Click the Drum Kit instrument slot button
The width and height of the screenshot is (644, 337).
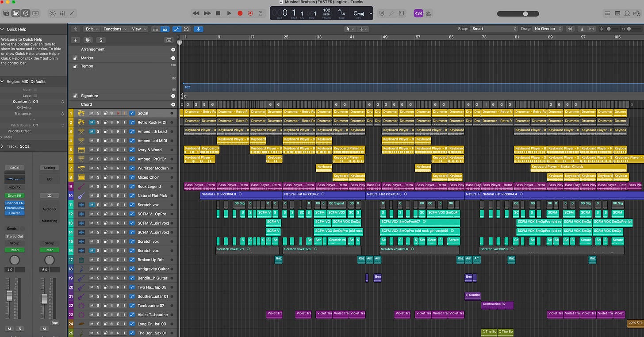click(x=15, y=195)
